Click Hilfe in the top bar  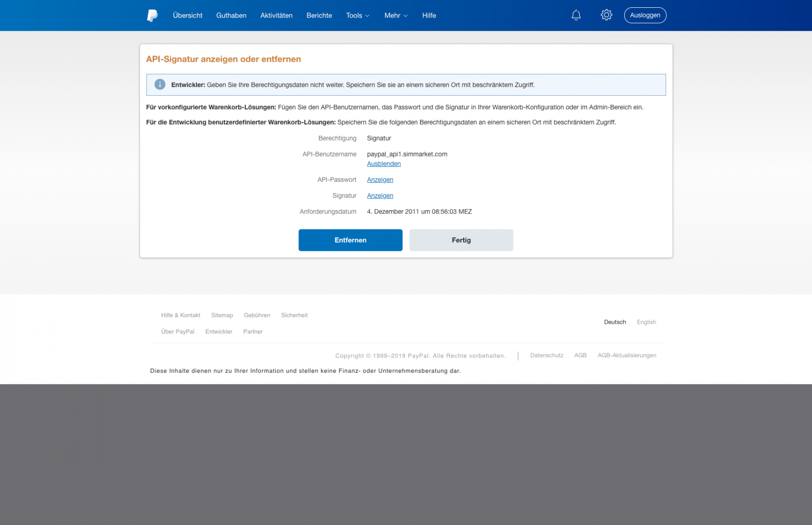pos(429,16)
